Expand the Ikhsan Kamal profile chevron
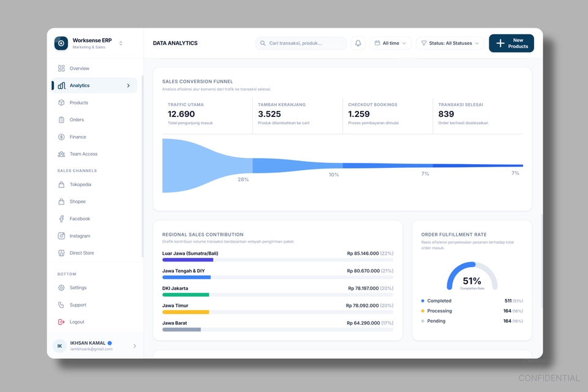588x392 pixels. [135, 346]
